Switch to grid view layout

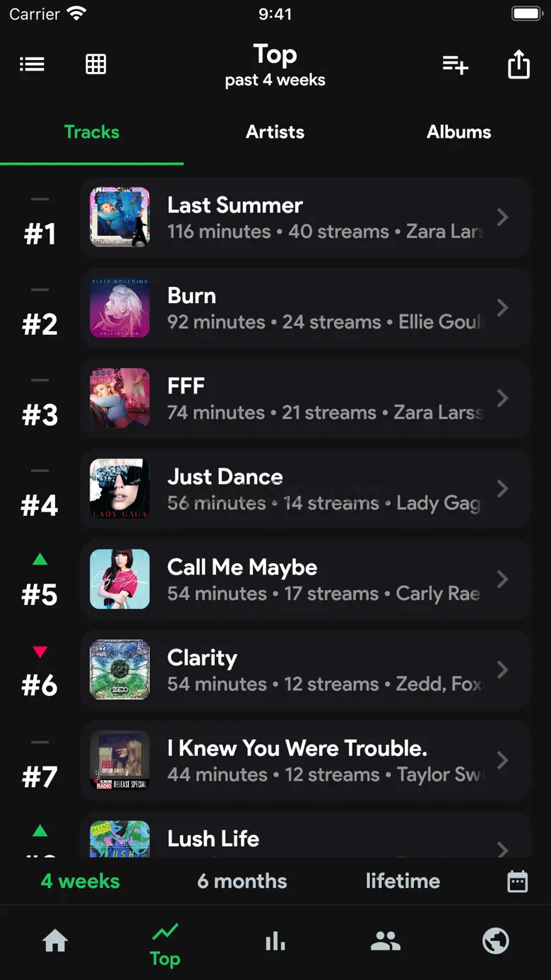point(96,65)
